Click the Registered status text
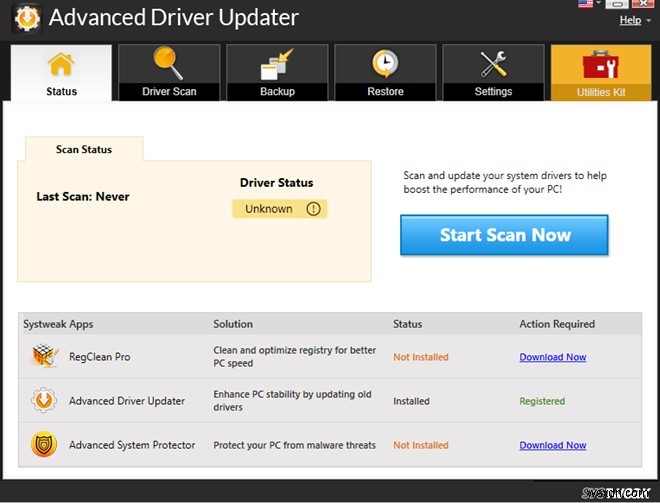 [x=542, y=401]
